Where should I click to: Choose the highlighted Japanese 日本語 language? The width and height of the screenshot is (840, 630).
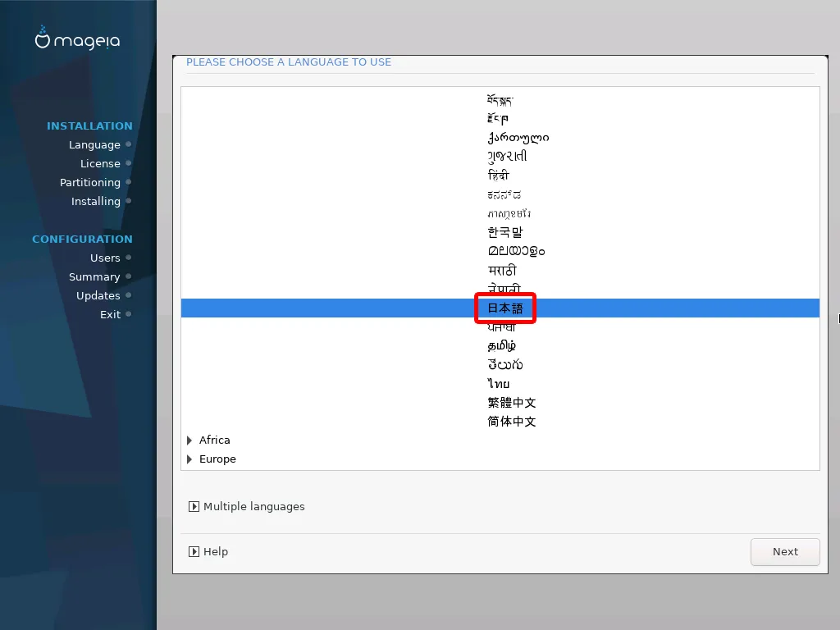coord(505,308)
